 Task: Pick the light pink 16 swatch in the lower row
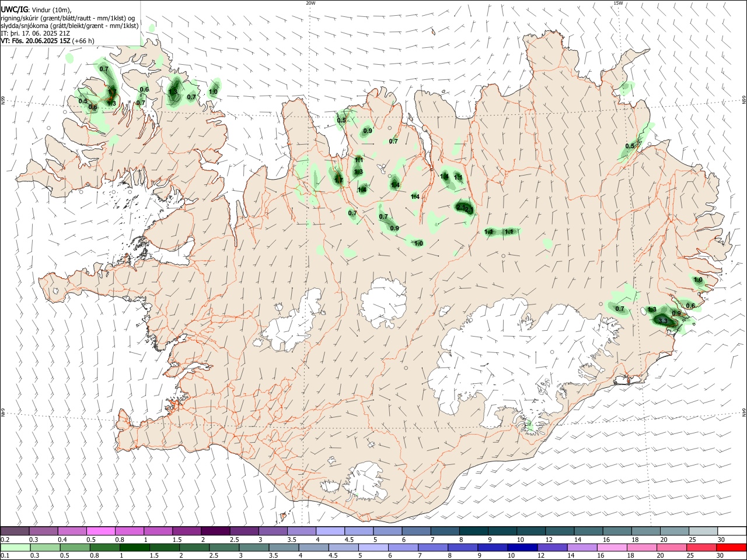click(x=612, y=547)
